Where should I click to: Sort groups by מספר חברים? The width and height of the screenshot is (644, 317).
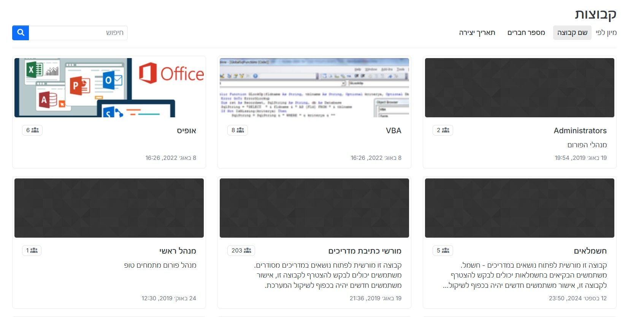(526, 33)
